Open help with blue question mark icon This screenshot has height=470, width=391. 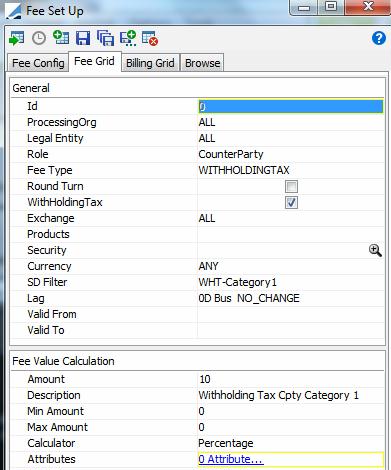pyautogui.click(x=379, y=38)
